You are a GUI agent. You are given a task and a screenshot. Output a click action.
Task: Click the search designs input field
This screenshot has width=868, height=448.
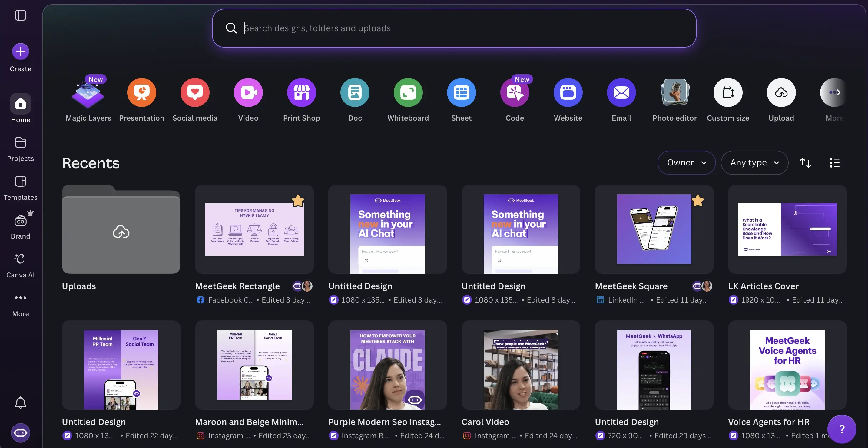pyautogui.click(x=454, y=28)
